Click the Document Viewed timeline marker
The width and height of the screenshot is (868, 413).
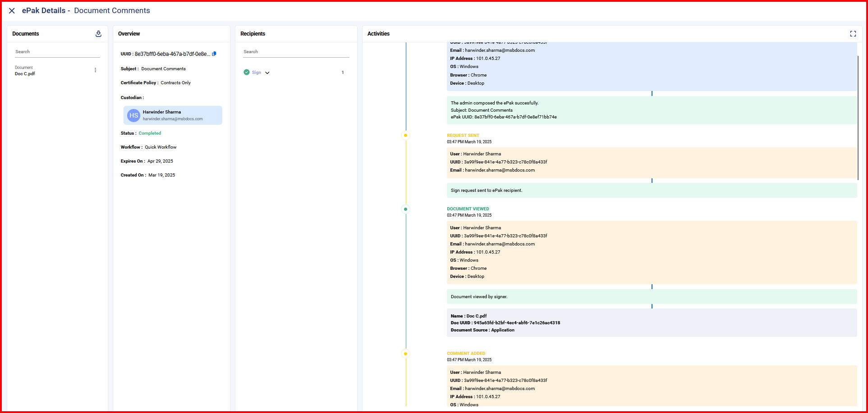pyautogui.click(x=405, y=209)
